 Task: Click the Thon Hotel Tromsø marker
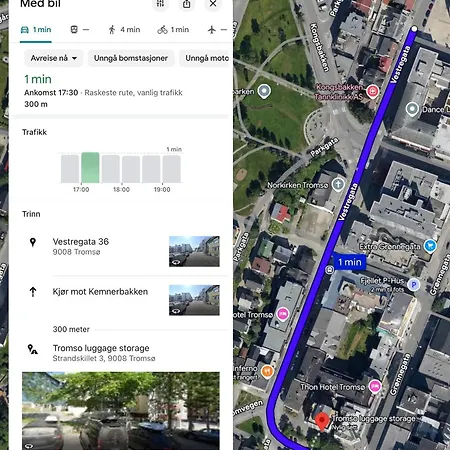tap(375, 387)
